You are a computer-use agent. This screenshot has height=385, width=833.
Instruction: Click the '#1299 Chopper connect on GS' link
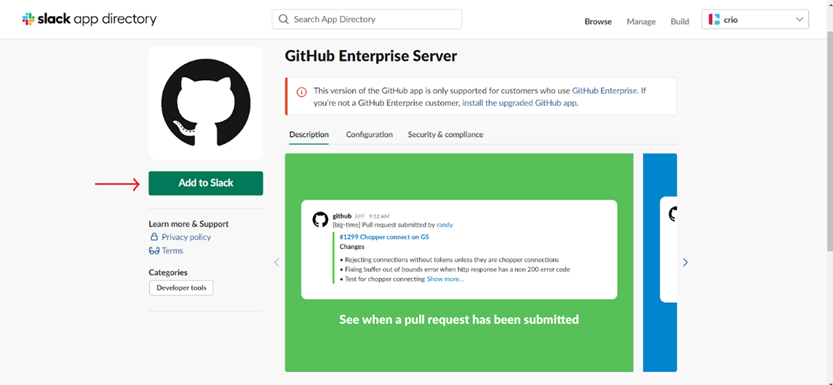click(384, 237)
